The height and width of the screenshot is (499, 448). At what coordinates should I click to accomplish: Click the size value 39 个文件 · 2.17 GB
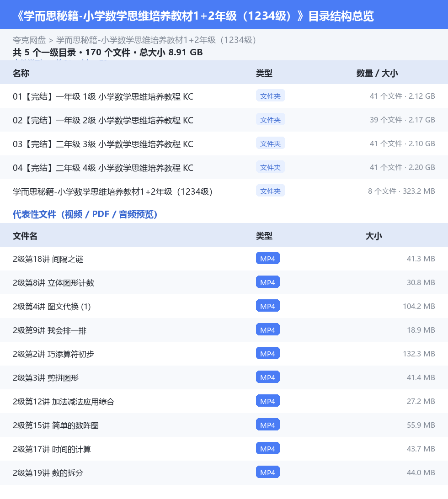pos(402,120)
